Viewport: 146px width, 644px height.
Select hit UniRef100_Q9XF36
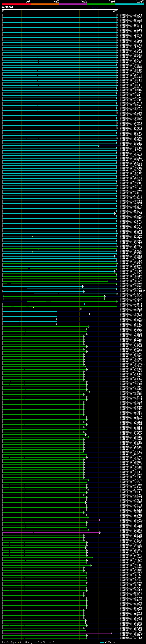click(x=131, y=35)
